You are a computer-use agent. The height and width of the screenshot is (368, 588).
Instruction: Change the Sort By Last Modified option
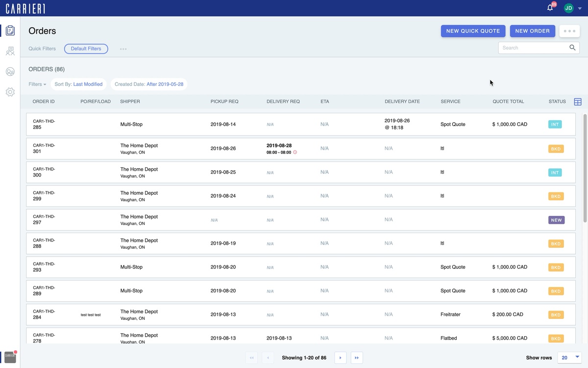pos(78,84)
